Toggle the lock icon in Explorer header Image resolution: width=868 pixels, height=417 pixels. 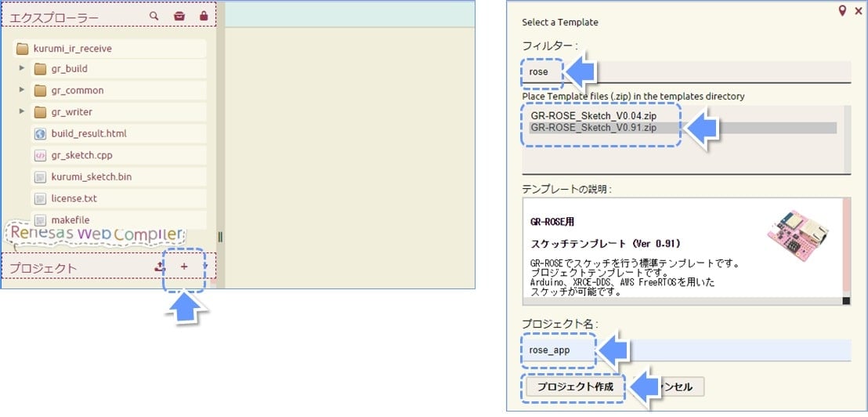click(x=204, y=16)
